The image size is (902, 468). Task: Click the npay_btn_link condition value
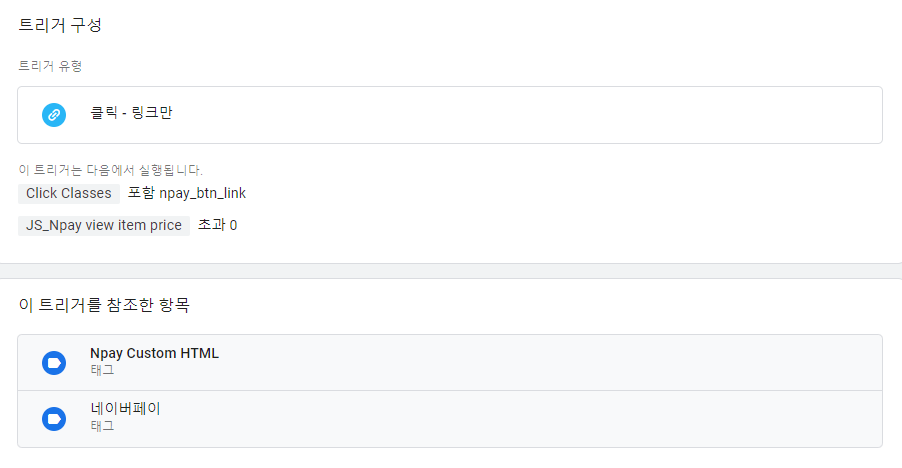(x=202, y=193)
